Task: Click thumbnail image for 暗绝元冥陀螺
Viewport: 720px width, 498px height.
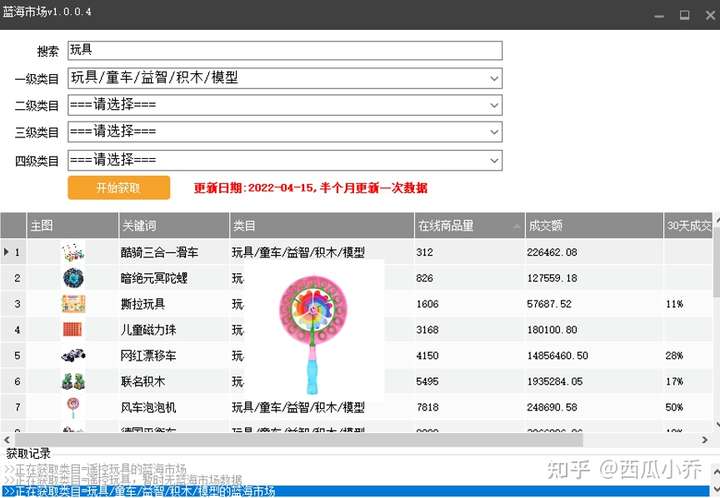Action: point(73,278)
